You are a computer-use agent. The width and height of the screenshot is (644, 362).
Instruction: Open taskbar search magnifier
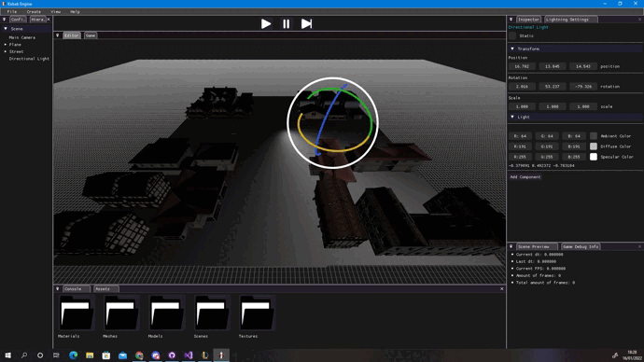point(24,355)
